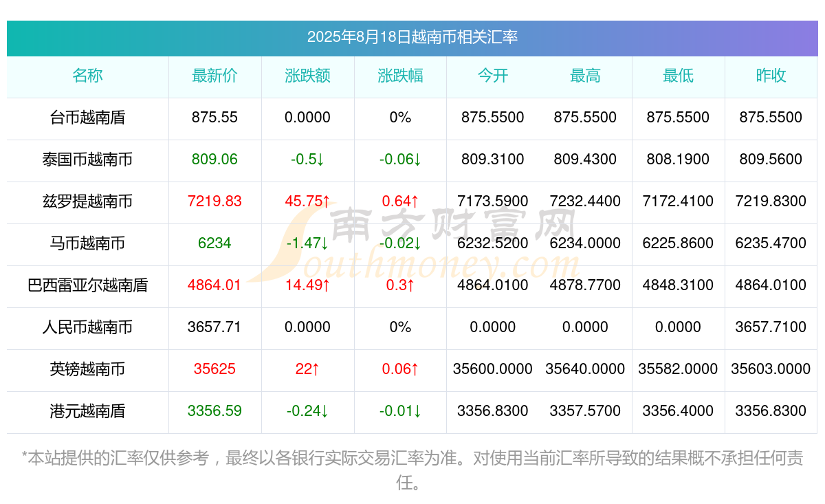This screenshot has height=504, width=825.
Task: Select the 最低 column header
Action: tap(678, 76)
